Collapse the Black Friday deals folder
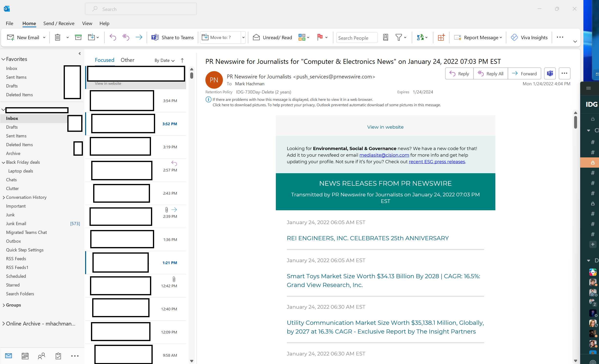 point(4,162)
